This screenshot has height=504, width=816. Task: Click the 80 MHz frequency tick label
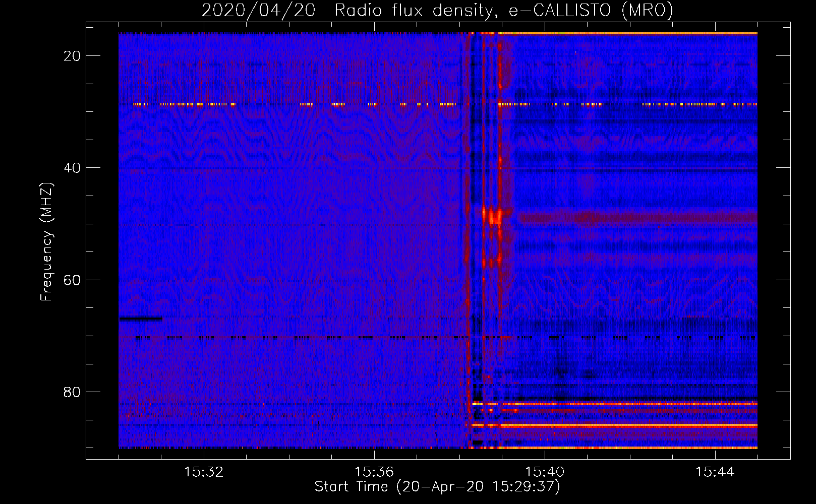point(72,392)
